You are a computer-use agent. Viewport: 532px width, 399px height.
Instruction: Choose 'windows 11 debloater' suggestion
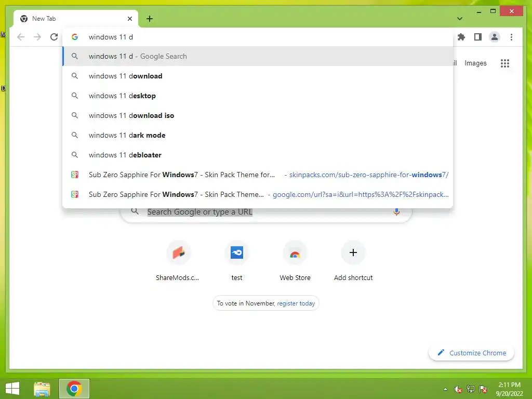click(x=258, y=155)
